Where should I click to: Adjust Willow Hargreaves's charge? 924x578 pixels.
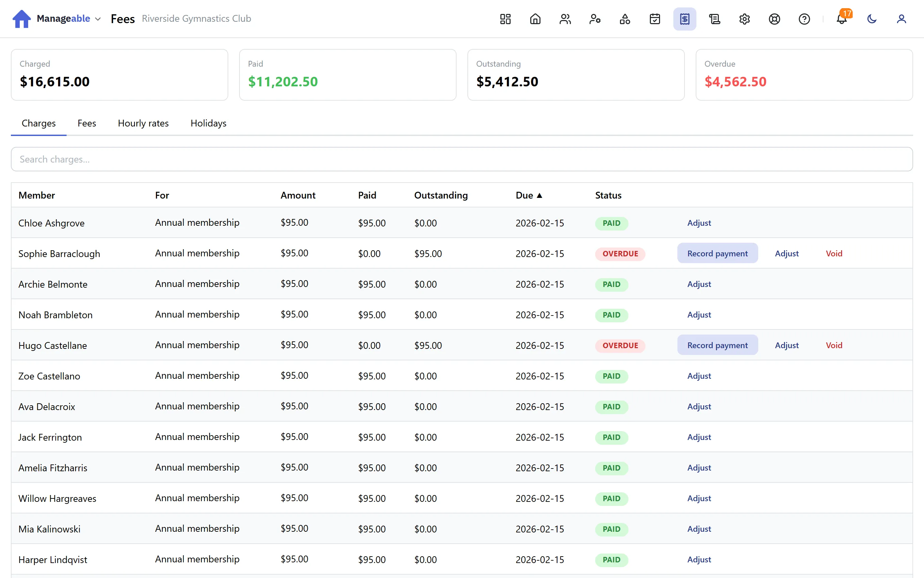click(699, 498)
